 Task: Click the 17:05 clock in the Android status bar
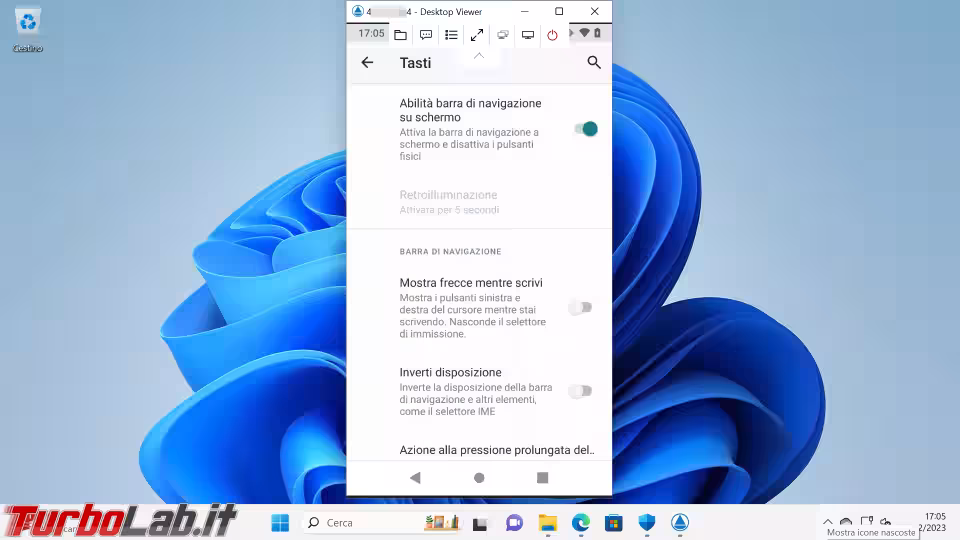tap(371, 34)
